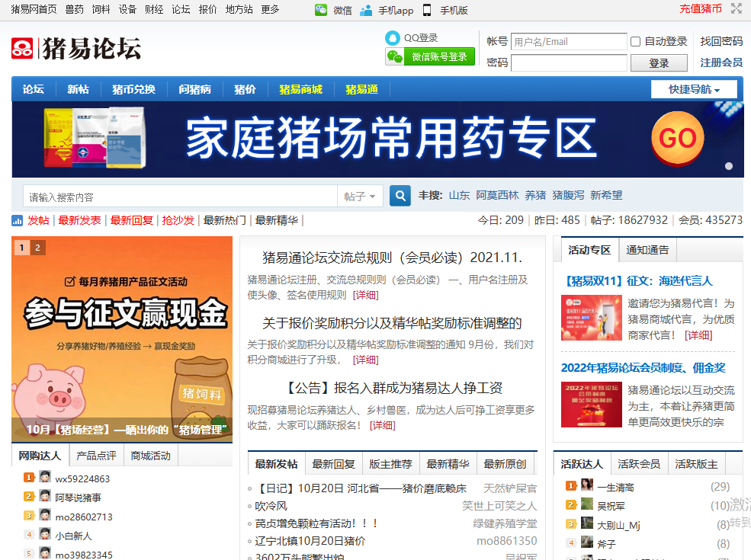751x560 pixels.
Task: Click the 微信账号登录 green button
Action: click(x=430, y=57)
